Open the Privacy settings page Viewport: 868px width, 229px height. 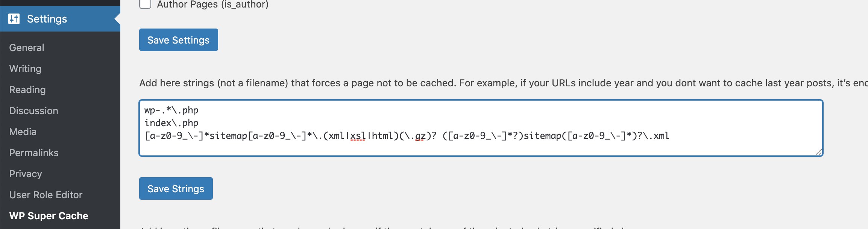click(x=26, y=174)
